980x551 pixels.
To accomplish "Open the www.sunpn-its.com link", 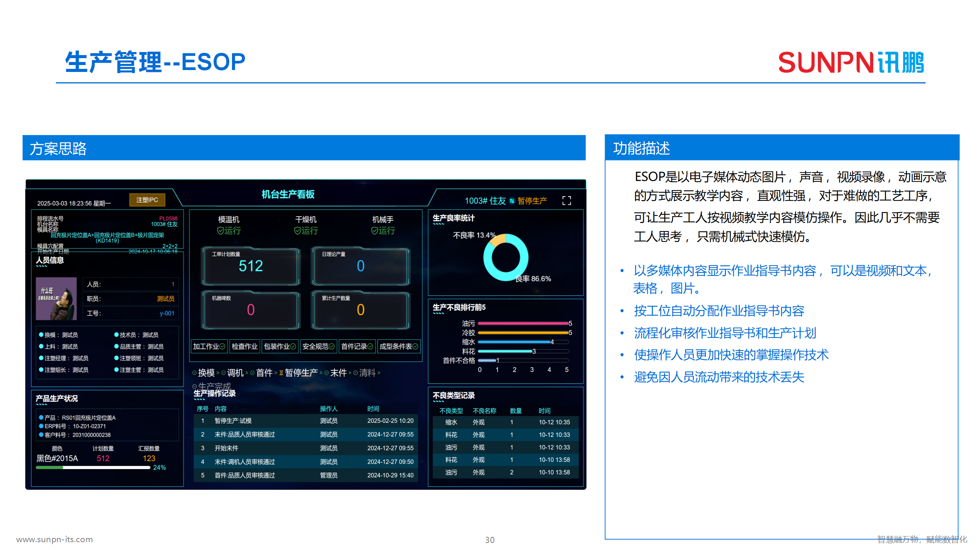I will pos(55,540).
